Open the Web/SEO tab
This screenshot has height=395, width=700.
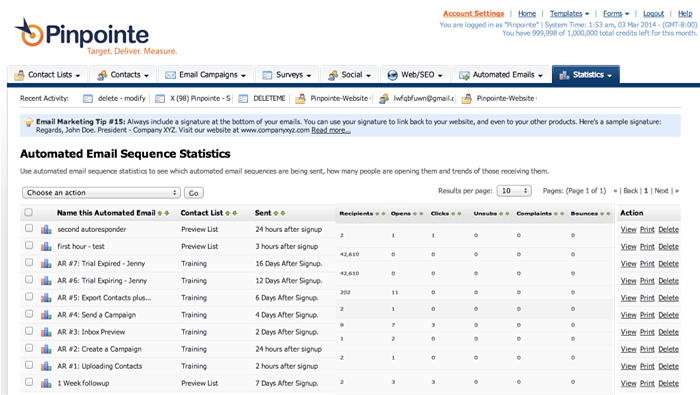[x=415, y=75]
